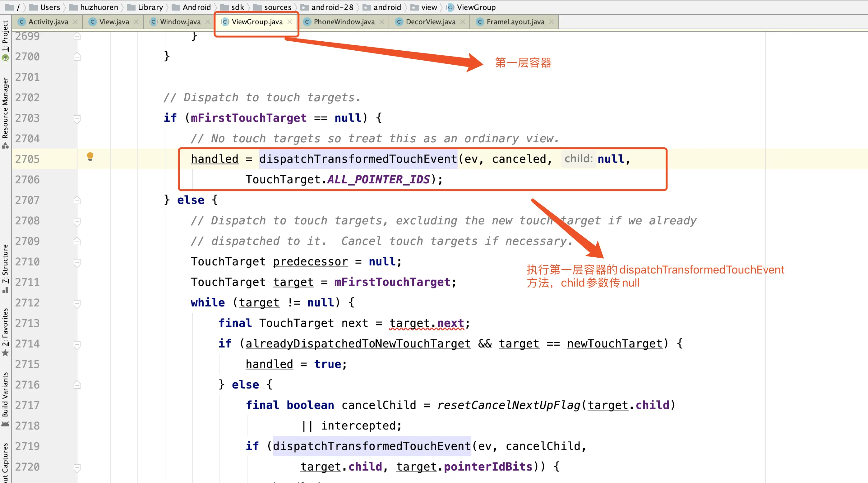Viewport: 868px width, 483px height.
Task: Fold the else block at line 2707
Action: tap(77, 201)
